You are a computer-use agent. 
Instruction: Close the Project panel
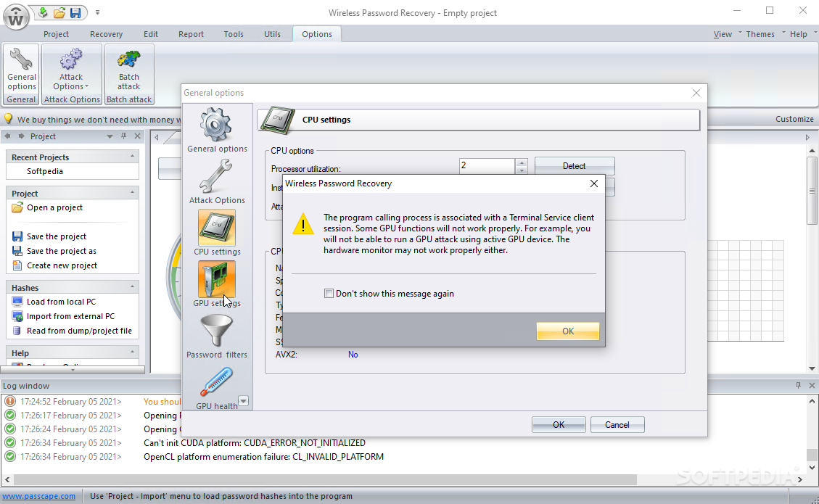[x=137, y=136]
